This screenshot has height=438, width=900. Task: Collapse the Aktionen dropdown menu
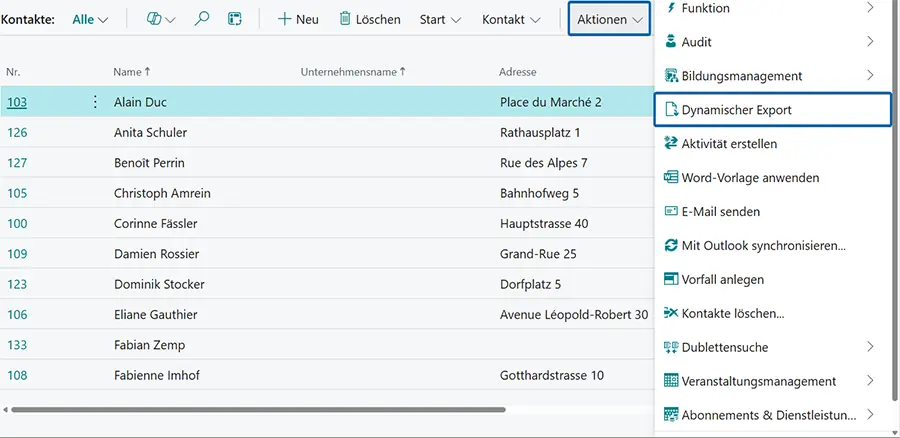click(x=610, y=20)
